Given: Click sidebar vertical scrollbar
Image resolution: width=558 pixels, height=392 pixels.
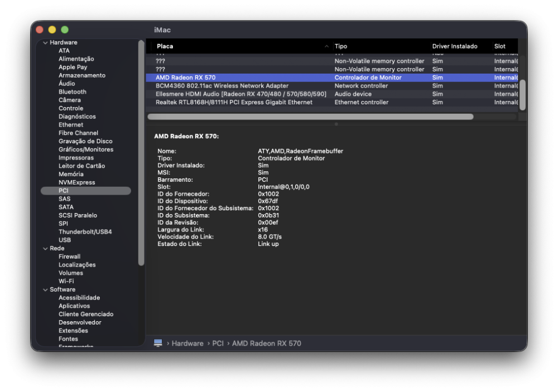Looking at the screenshot, I should pos(141,153).
